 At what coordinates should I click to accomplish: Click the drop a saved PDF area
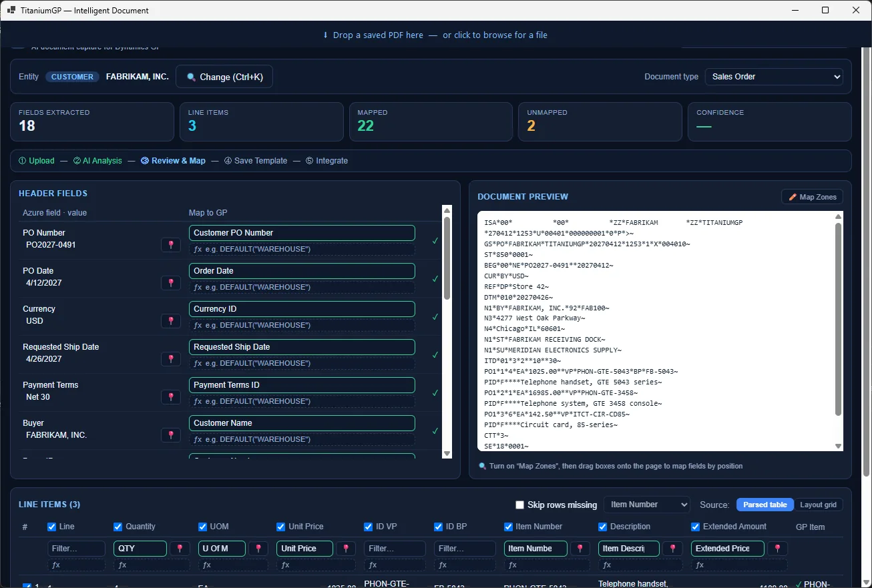(x=435, y=35)
